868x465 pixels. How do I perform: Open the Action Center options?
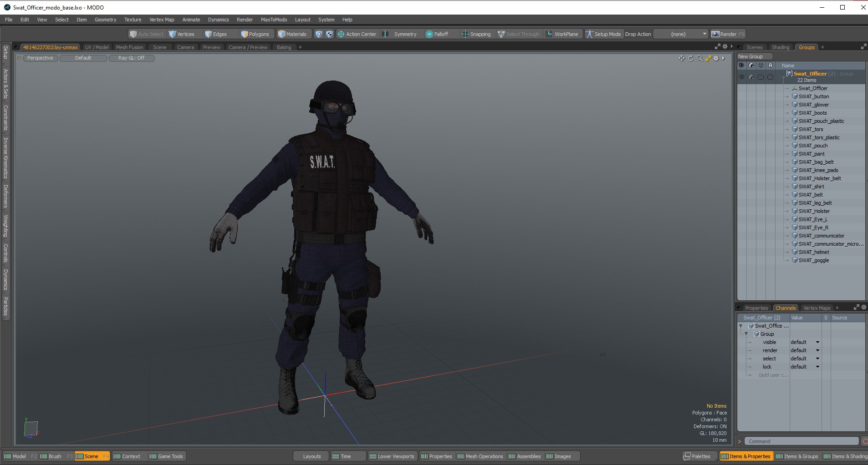(x=357, y=34)
